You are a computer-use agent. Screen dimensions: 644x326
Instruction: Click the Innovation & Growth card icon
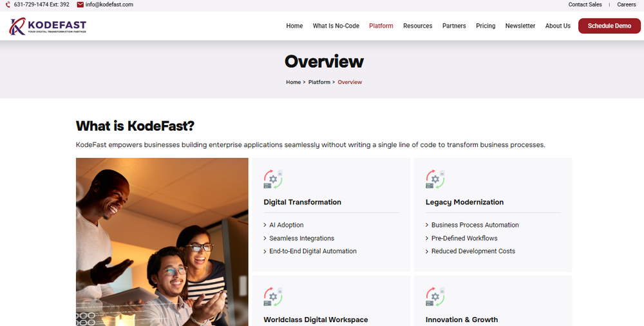[x=435, y=297]
